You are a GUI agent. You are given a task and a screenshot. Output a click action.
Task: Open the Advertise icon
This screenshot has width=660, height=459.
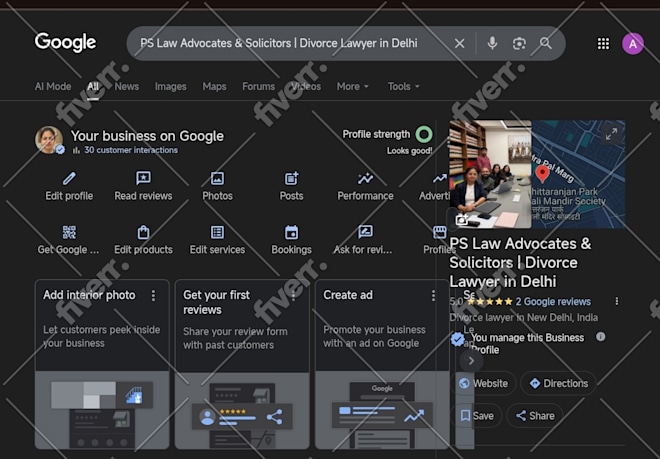[439, 178]
